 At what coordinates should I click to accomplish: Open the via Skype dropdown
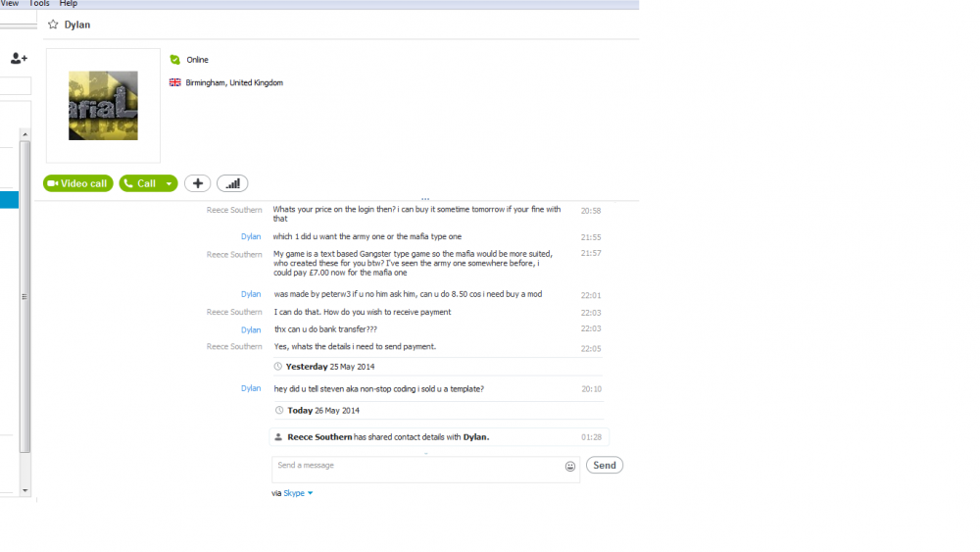pyautogui.click(x=311, y=493)
